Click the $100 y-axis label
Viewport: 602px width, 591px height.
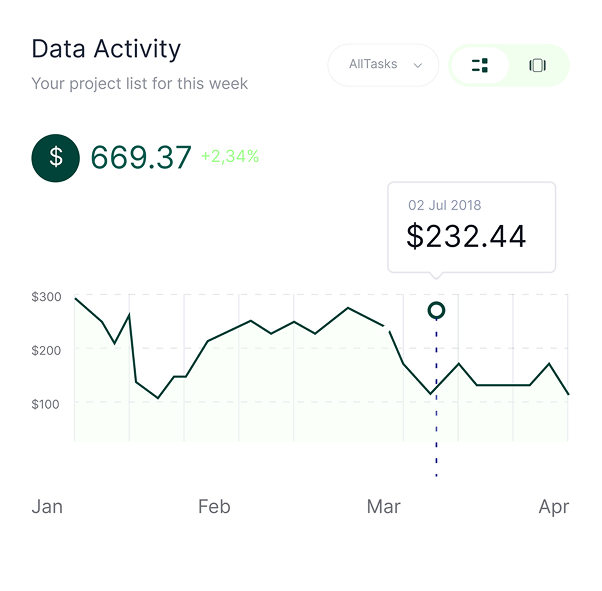click(46, 404)
